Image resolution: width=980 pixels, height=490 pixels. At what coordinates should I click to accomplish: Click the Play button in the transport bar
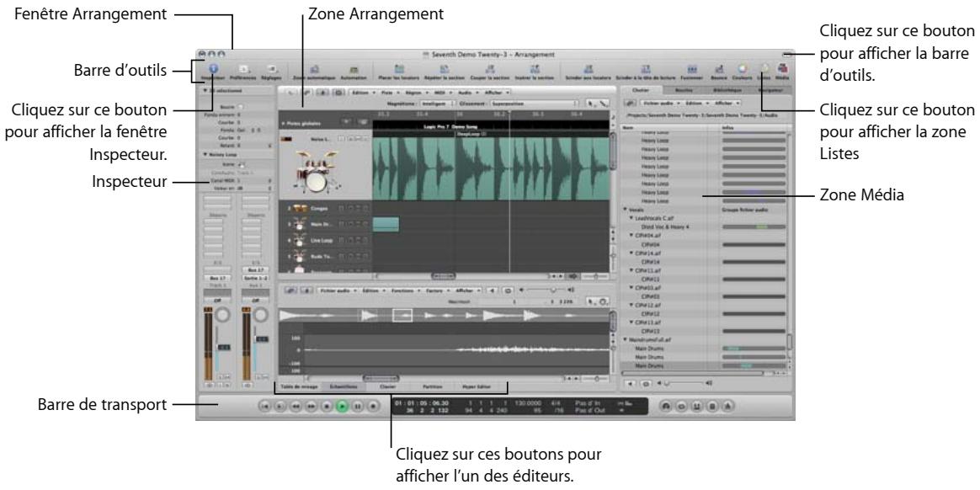pos(342,406)
